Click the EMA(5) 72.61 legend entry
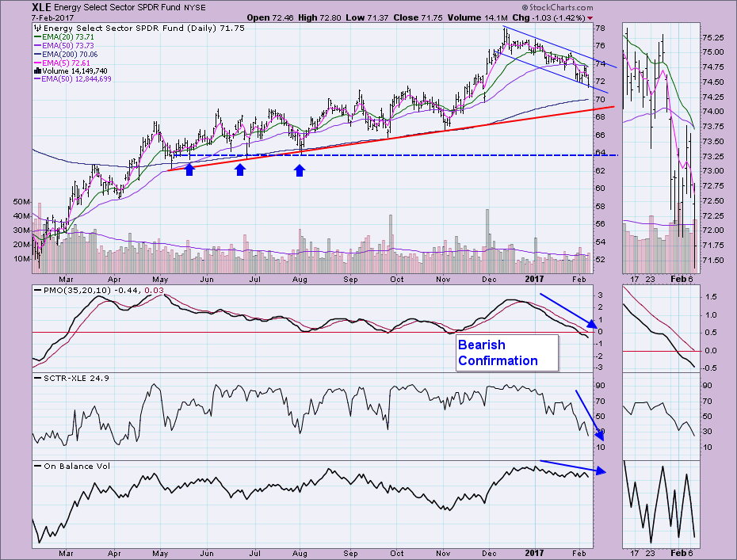 point(62,63)
